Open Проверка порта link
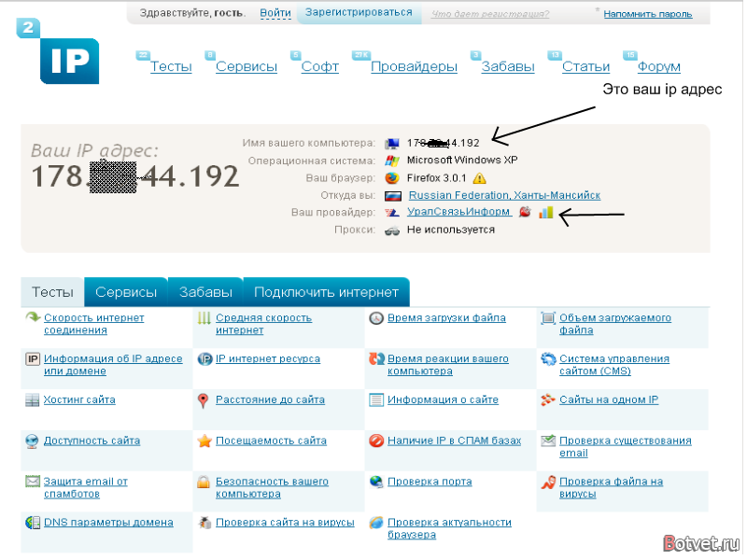Screen dimensions: 747x560 [430, 482]
